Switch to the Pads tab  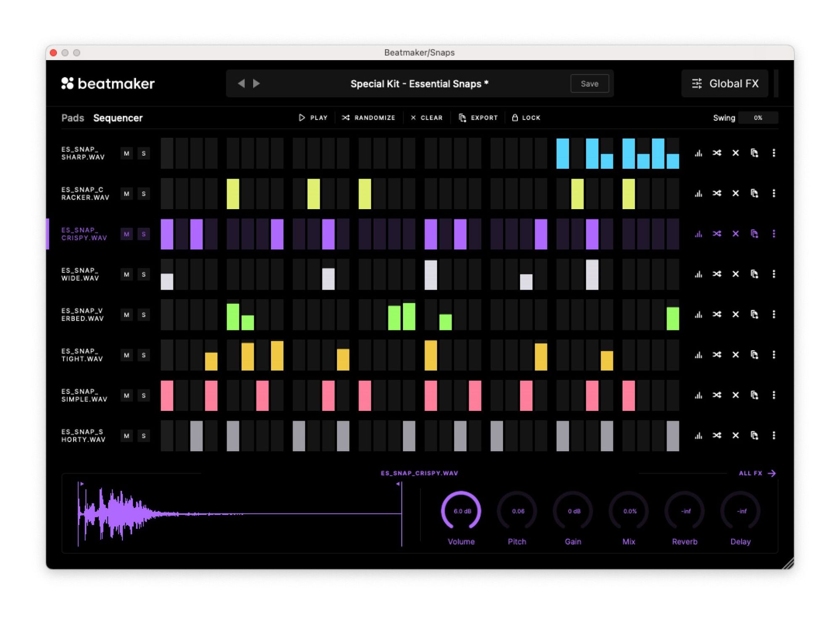click(x=72, y=118)
